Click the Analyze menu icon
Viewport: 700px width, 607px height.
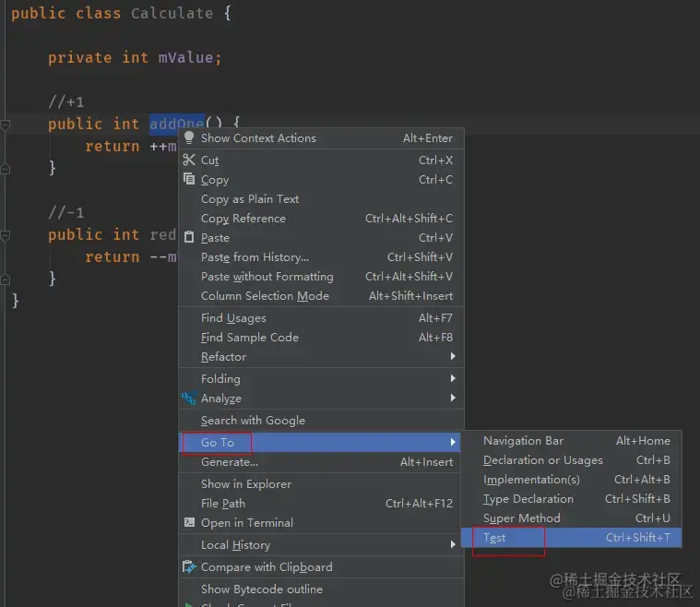click(189, 398)
